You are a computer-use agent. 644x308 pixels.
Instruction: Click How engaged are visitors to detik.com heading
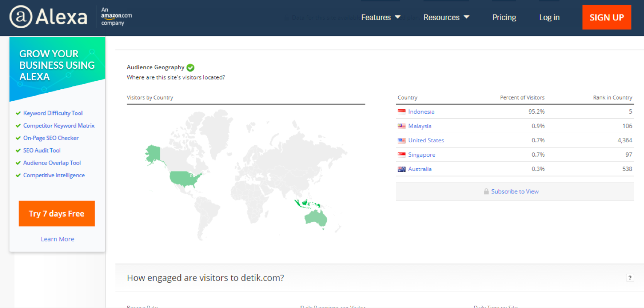(x=206, y=278)
